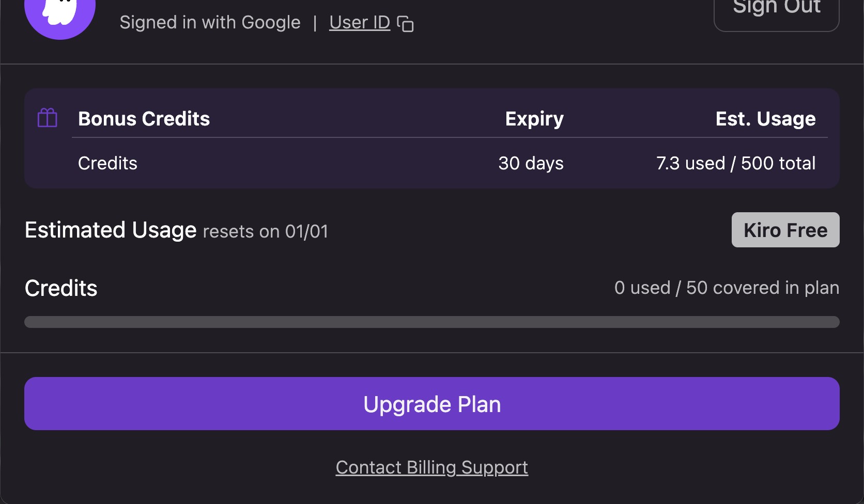The height and width of the screenshot is (504, 864).
Task: Open the User ID link
Action: pos(359,23)
